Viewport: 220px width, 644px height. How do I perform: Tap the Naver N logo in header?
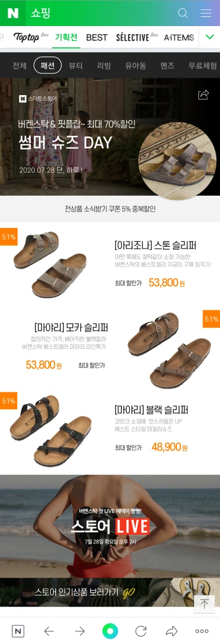(12, 13)
